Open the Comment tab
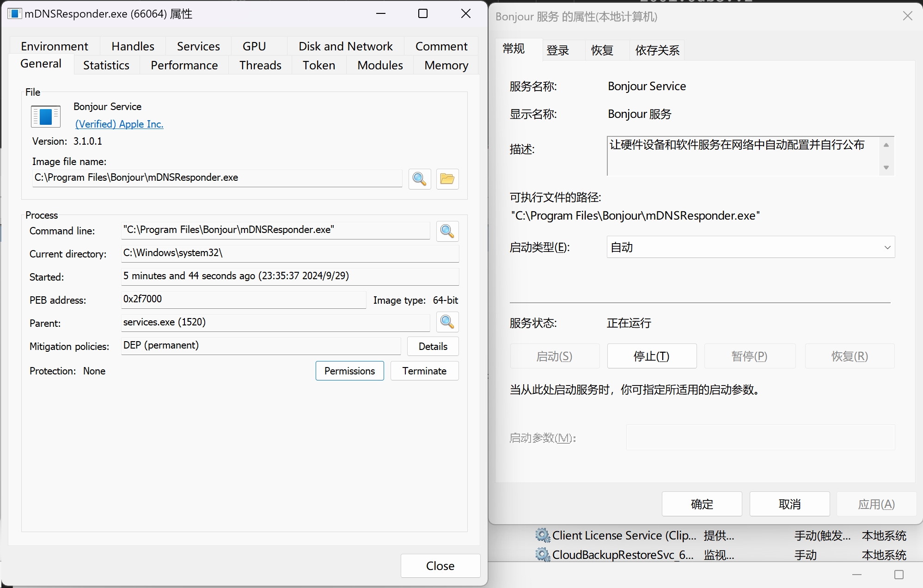The height and width of the screenshot is (588, 923). 441,46
